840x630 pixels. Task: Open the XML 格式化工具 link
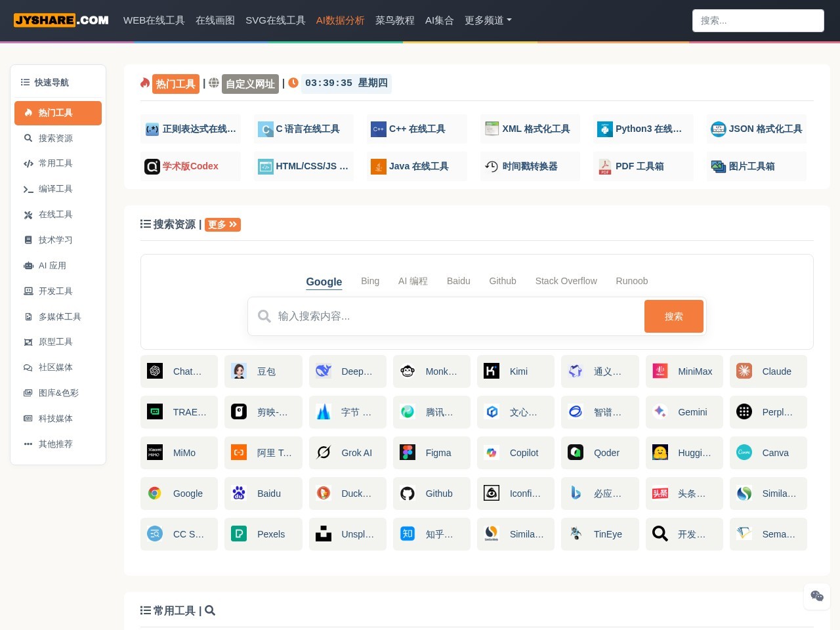coord(530,129)
